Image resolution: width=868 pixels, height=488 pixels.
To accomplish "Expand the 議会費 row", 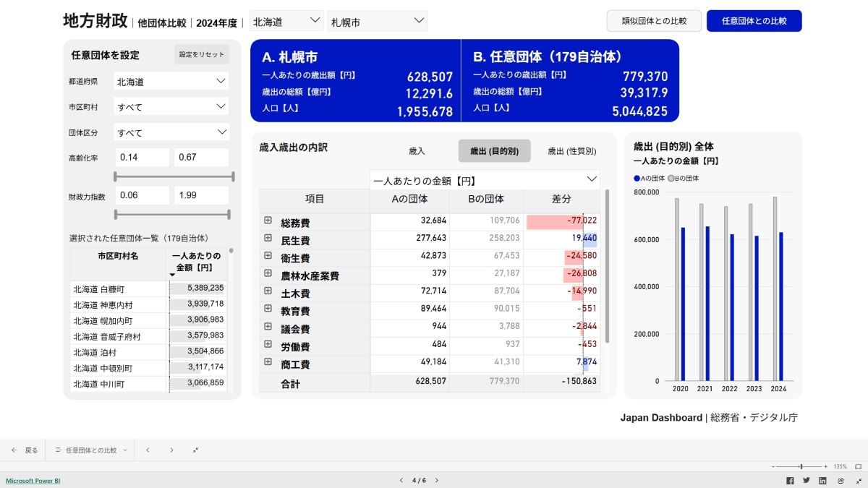I will [268, 327].
